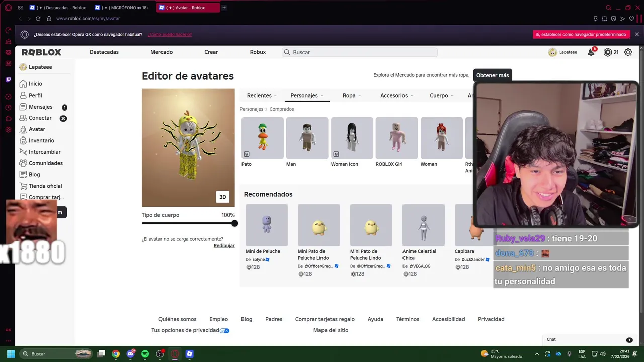Open the Robux balance icon
This screenshot has width=644, height=362.
pyautogui.click(x=608, y=52)
